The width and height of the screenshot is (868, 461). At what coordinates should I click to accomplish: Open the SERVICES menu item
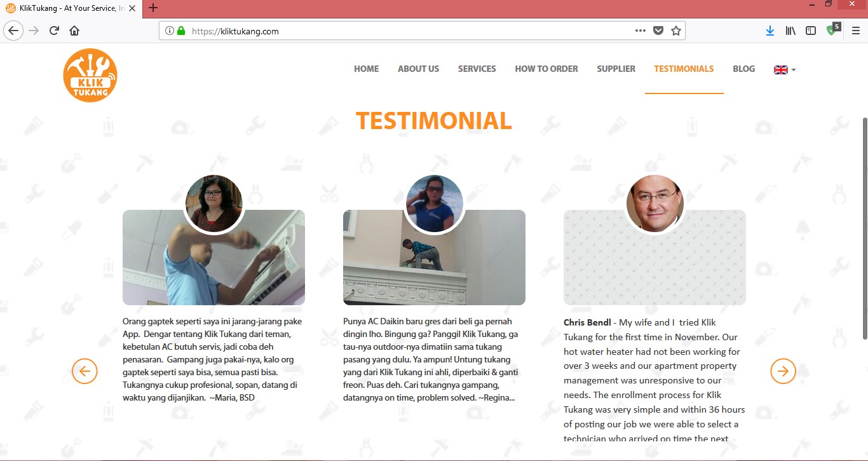click(477, 69)
